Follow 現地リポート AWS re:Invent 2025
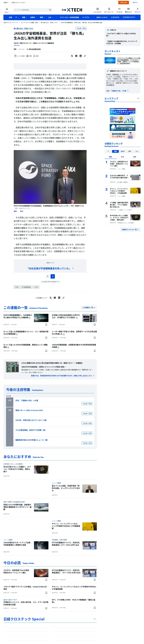Image resolution: width=144 pixels, height=644 pixels. [x=87, y=413]
